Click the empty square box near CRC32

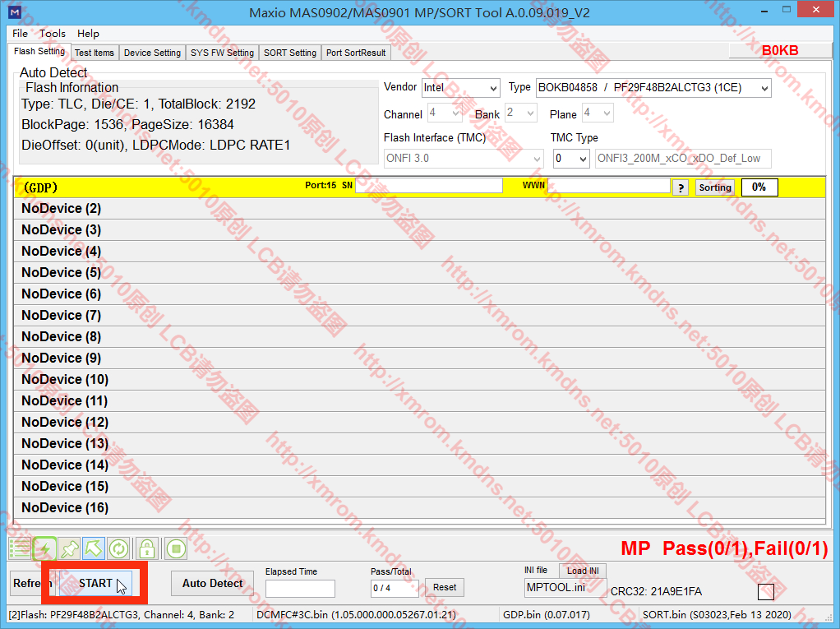tap(765, 592)
